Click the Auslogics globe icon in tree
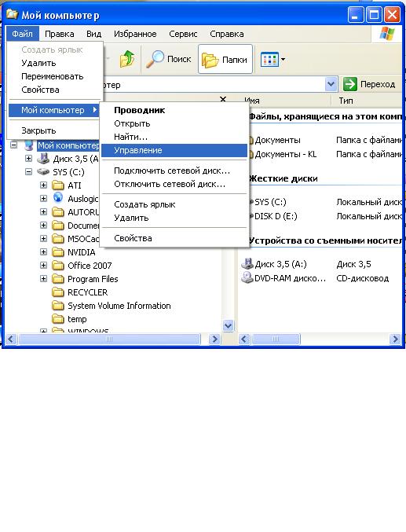This screenshot has width=406, height=532. coord(58,198)
